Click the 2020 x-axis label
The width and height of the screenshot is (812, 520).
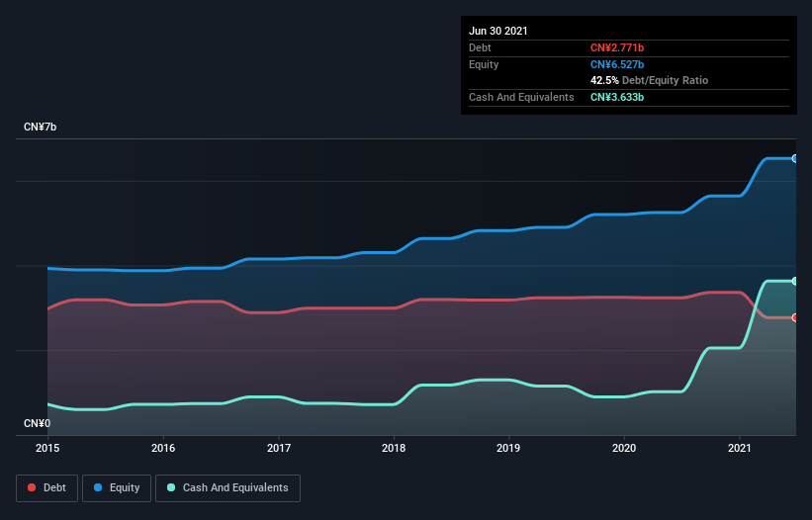(624, 448)
